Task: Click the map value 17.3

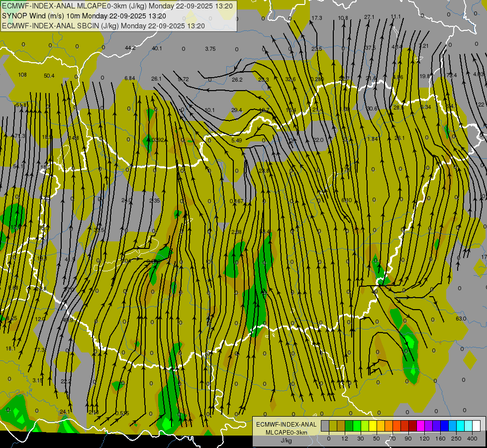Action: click(317, 18)
